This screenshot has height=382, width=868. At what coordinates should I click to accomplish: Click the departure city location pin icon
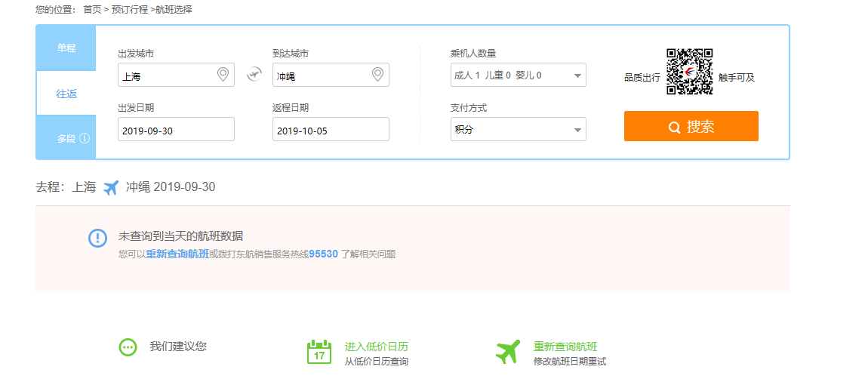[x=223, y=75]
